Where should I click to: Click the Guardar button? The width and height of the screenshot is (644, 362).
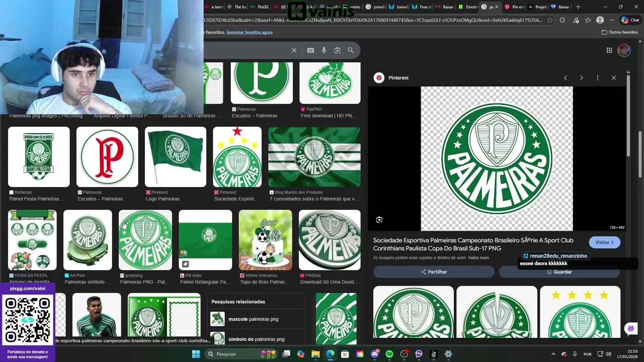pos(559,272)
